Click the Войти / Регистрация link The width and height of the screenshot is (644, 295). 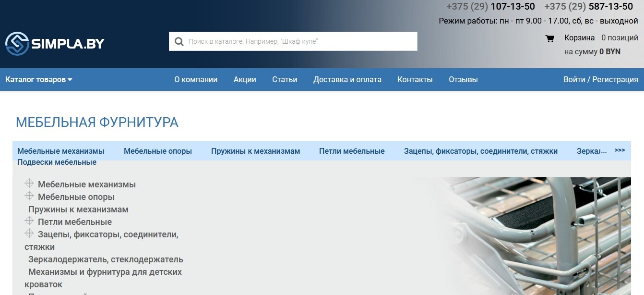[x=600, y=79]
